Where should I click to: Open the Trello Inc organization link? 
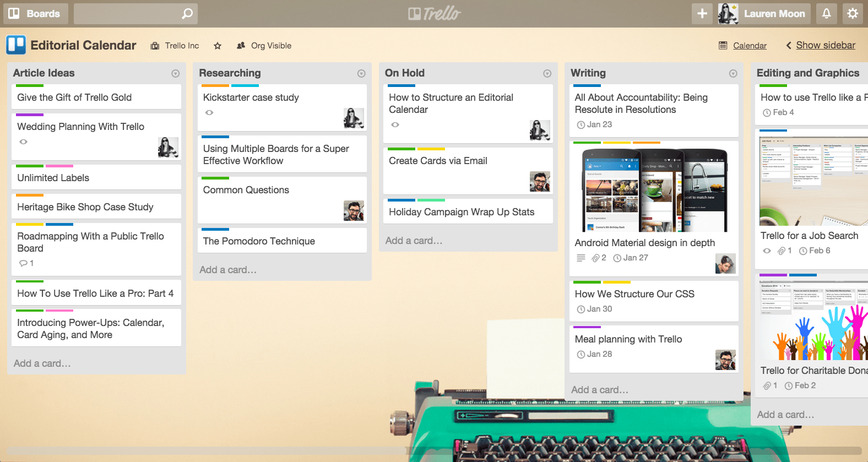[175, 46]
